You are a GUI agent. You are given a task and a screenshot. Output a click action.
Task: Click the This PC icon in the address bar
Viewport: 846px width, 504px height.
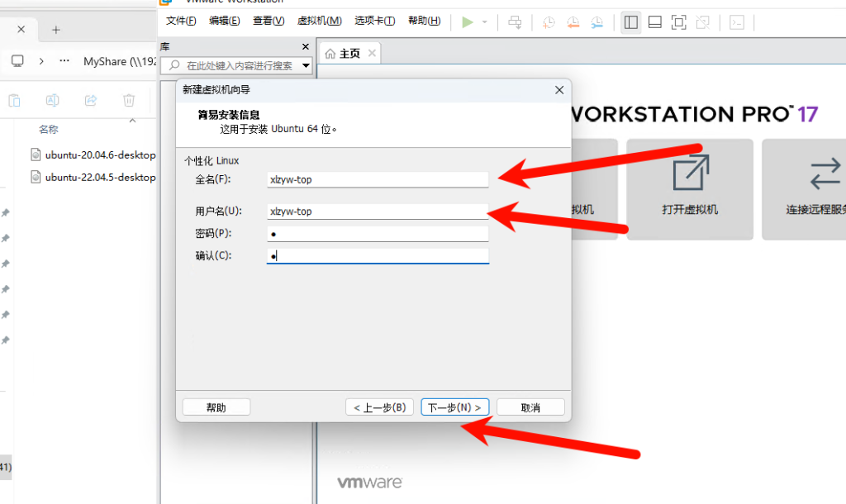point(17,61)
